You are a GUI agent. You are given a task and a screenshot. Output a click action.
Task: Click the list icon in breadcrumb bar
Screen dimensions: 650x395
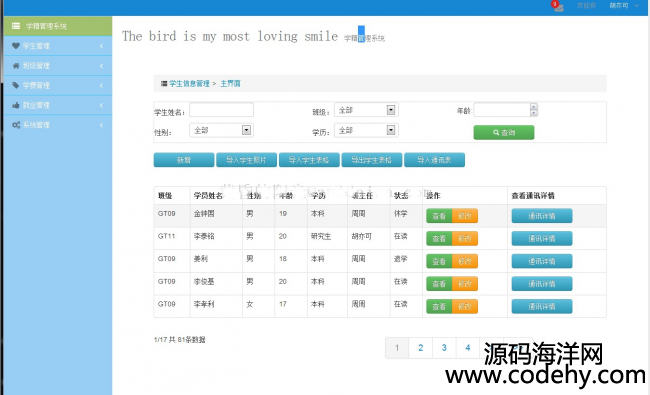tap(164, 84)
